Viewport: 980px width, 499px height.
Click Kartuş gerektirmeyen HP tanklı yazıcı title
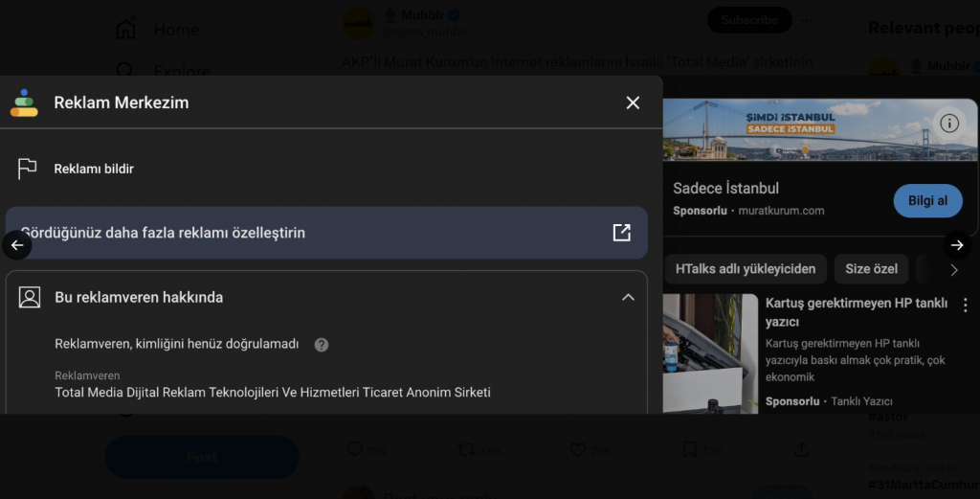pyautogui.click(x=857, y=312)
